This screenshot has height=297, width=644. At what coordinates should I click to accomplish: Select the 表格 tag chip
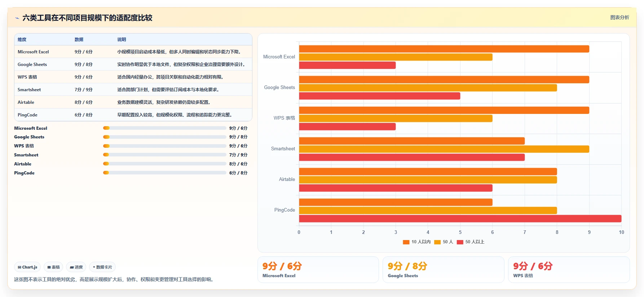(x=53, y=267)
